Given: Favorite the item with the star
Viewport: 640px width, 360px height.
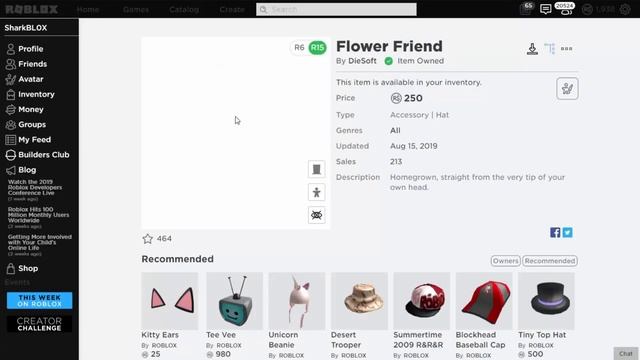Looking at the screenshot, I should [x=147, y=239].
